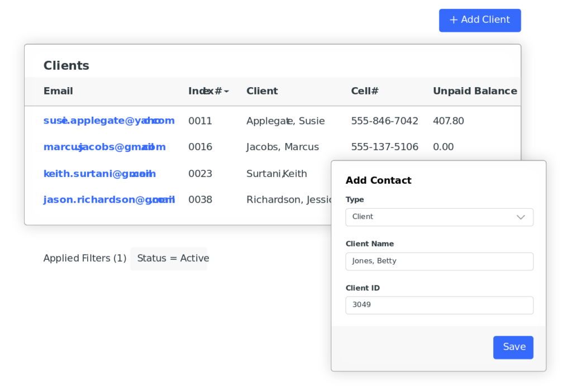Image resolution: width=572 pixels, height=392 pixels.
Task: Click the Cell# column header
Action: coord(365,92)
